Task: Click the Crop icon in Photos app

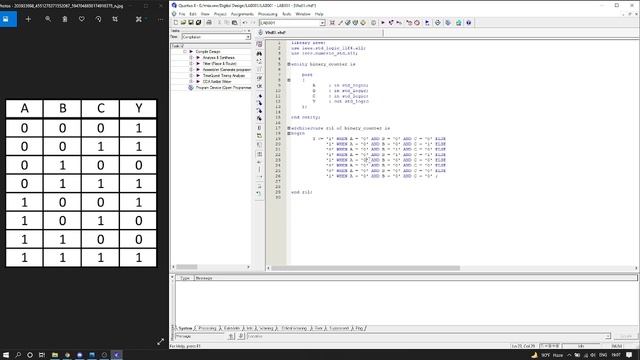Action: point(115,19)
